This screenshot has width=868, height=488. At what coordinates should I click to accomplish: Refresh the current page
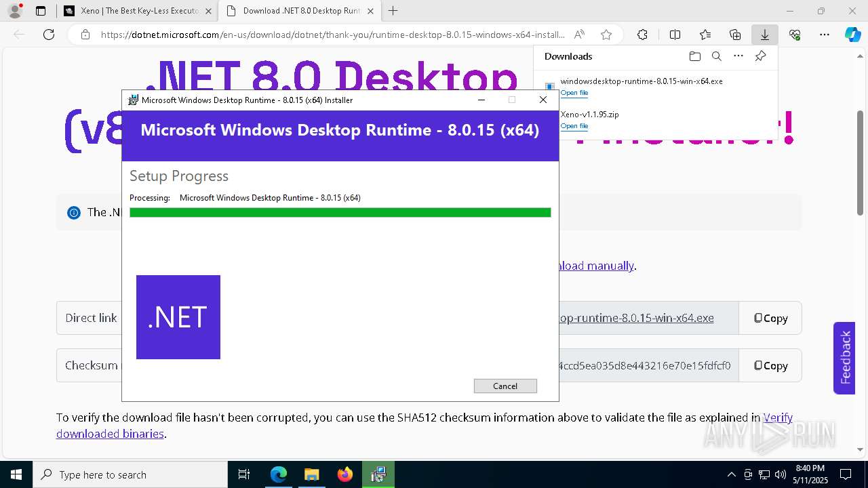pos(49,35)
